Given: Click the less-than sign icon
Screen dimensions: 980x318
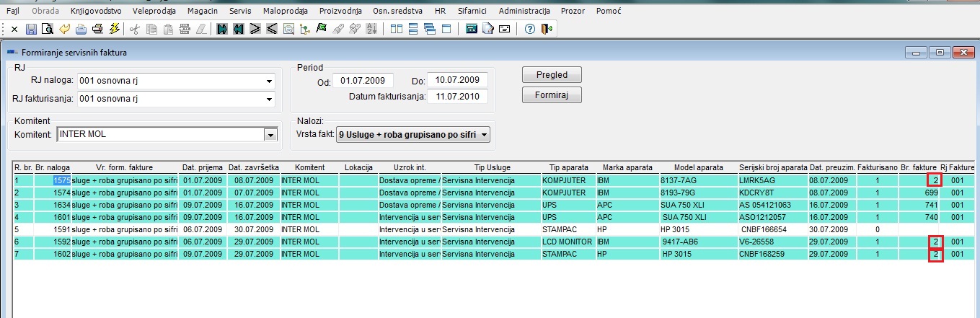Looking at the screenshot, I should click(272, 30).
